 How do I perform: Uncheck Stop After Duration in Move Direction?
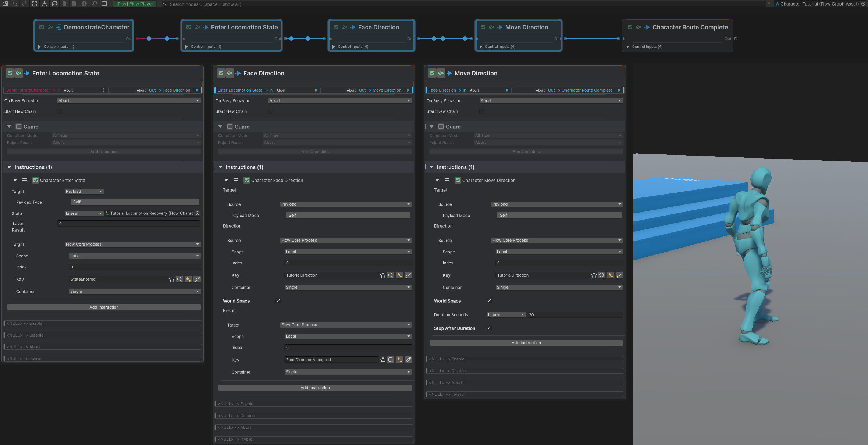point(489,328)
